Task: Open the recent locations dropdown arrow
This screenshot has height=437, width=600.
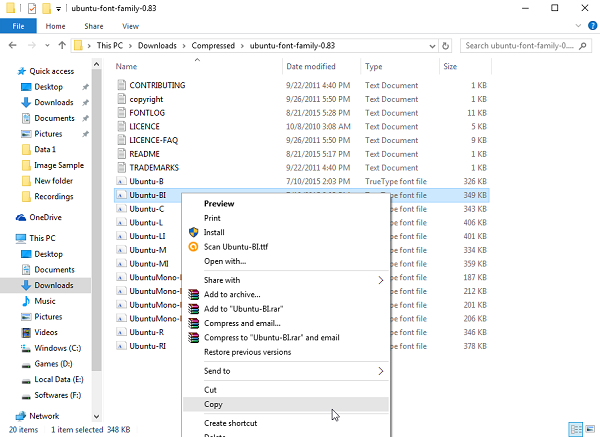Action: click(47, 46)
